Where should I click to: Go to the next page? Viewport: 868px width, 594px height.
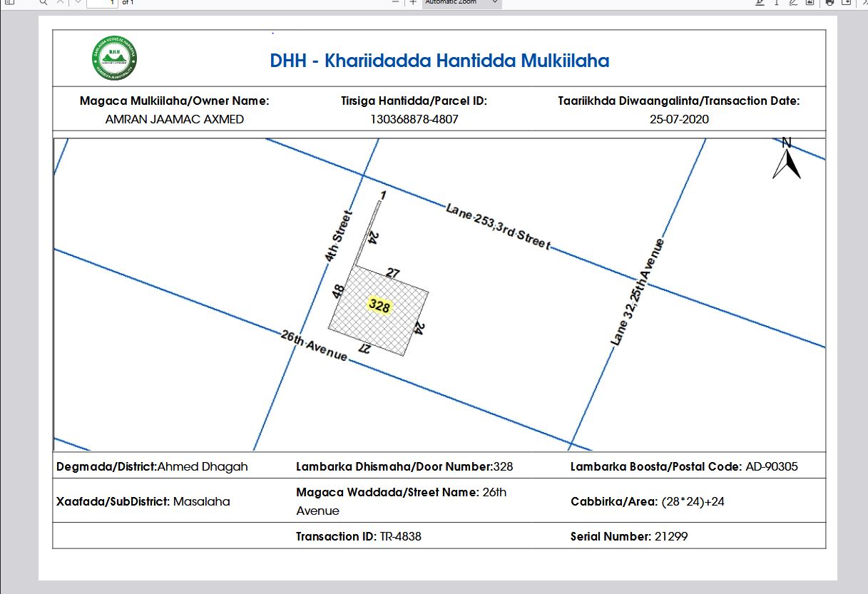[x=77, y=2]
